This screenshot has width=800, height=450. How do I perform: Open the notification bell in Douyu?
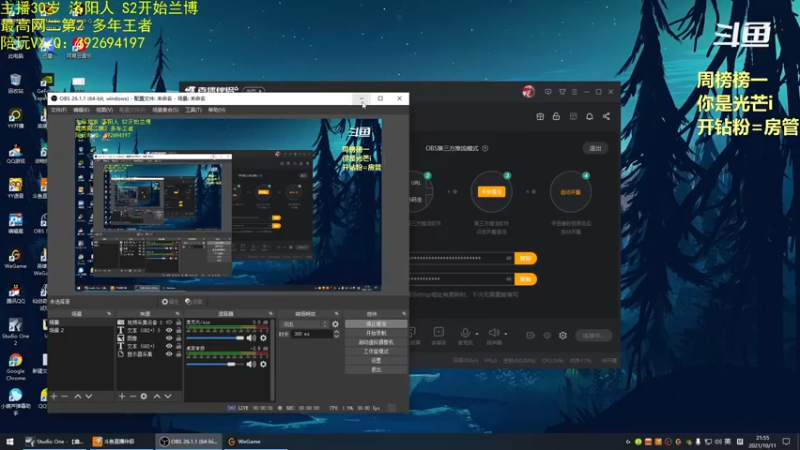pos(589,116)
